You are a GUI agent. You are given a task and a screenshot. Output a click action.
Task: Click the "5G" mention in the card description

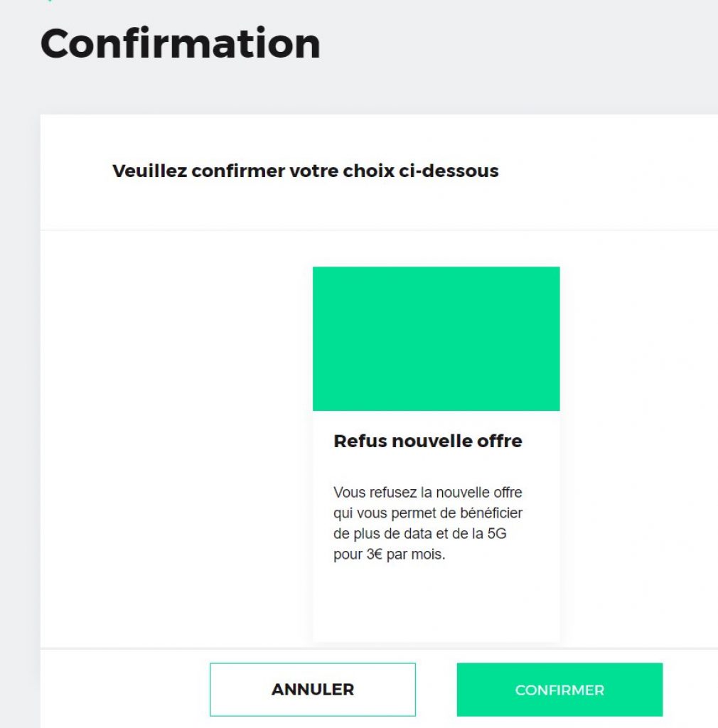(497, 534)
